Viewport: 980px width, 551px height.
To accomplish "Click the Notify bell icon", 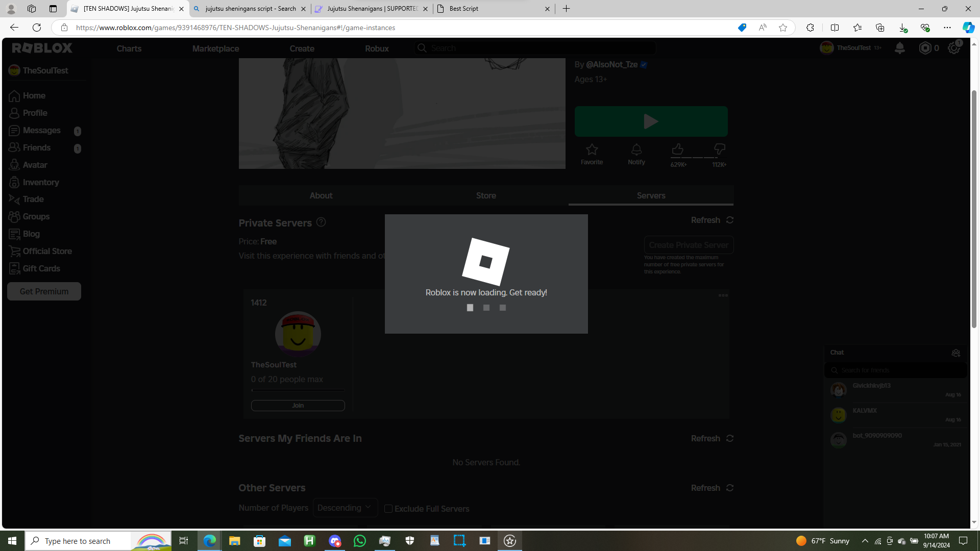I will coord(636,149).
